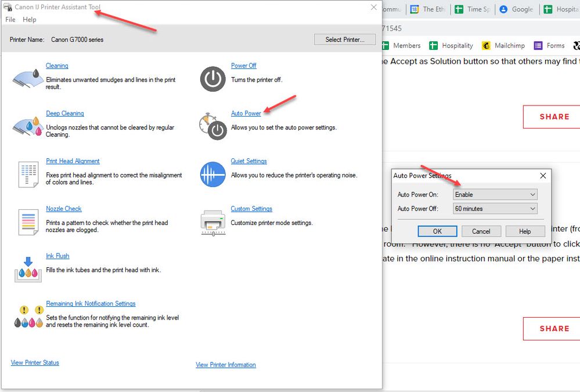Click the Nozzle Check icon

27,221
